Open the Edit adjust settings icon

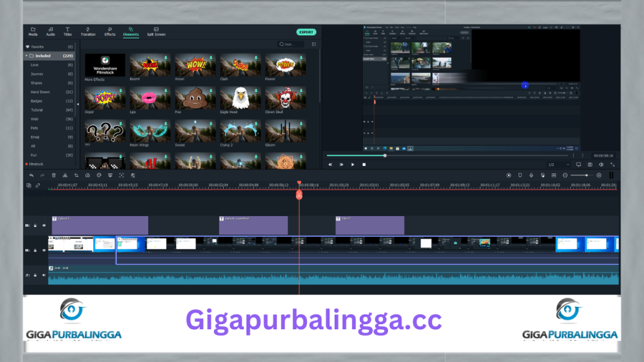[133, 175]
